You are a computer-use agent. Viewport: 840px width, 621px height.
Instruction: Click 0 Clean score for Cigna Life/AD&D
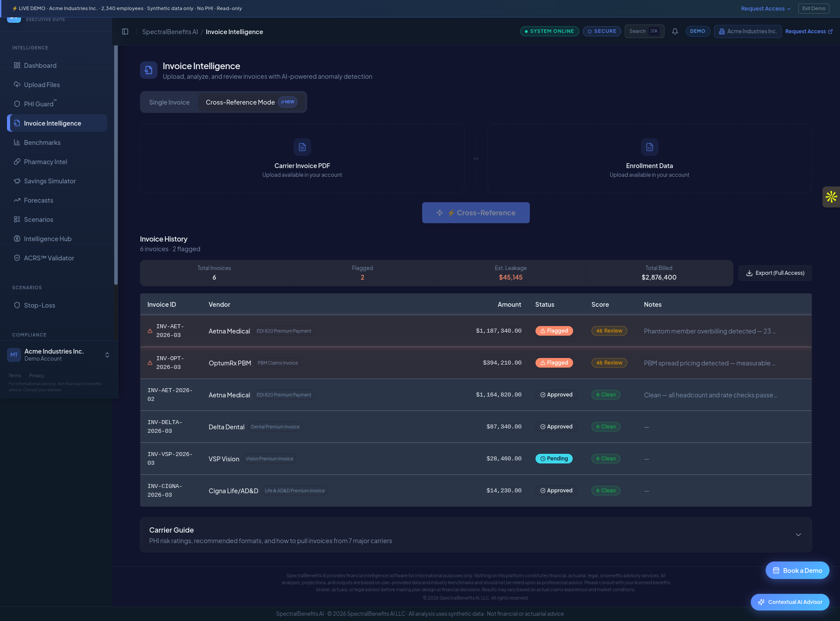[606, 491]
